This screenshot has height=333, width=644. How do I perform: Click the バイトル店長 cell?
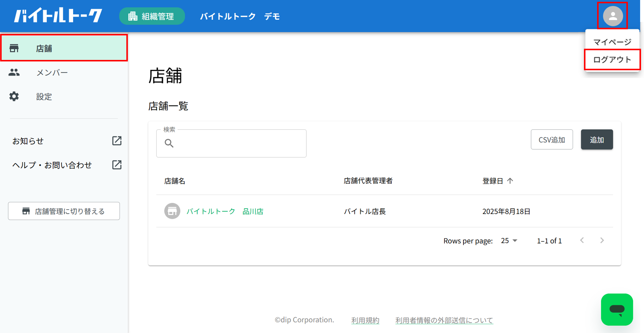pyautogui.click(x=365, y=211)
